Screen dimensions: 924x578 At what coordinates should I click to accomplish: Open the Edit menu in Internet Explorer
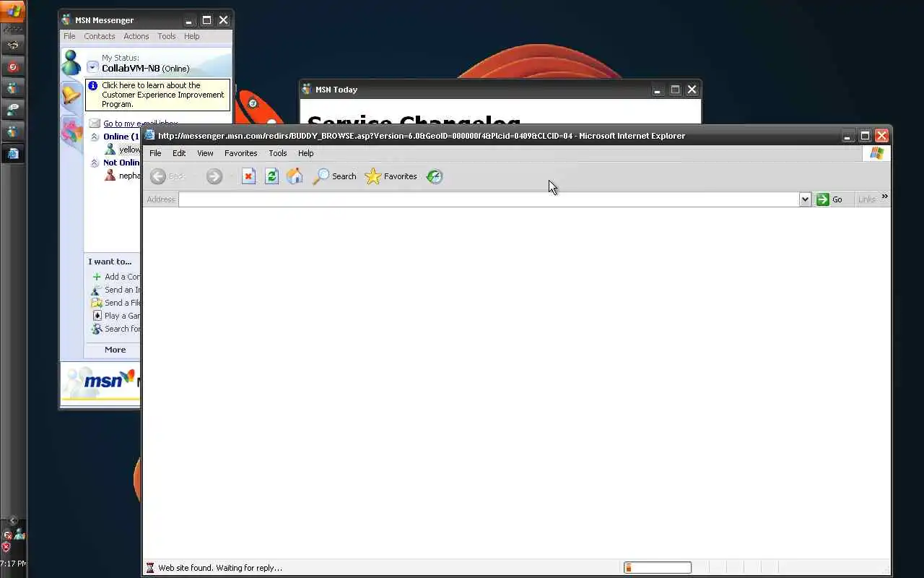click(x=179, y=153)
